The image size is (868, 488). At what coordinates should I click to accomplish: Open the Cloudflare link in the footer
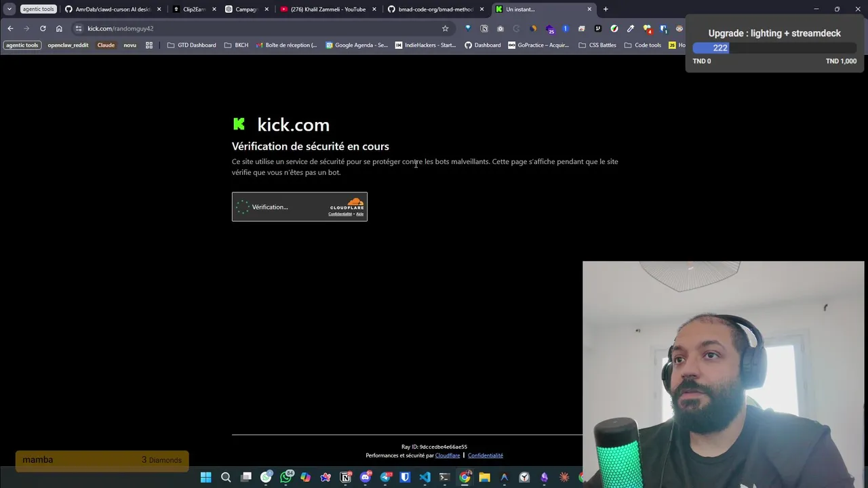(x=448, y=455)
